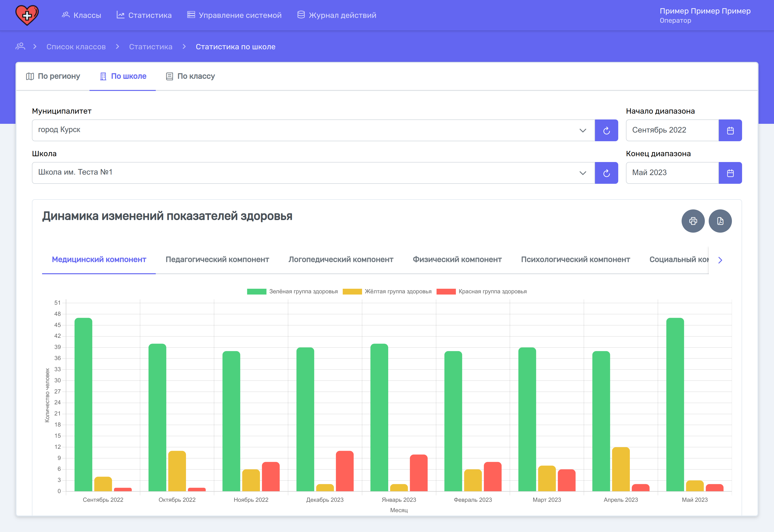Go to Список классов breadcrumb link

tap(76, 47)
